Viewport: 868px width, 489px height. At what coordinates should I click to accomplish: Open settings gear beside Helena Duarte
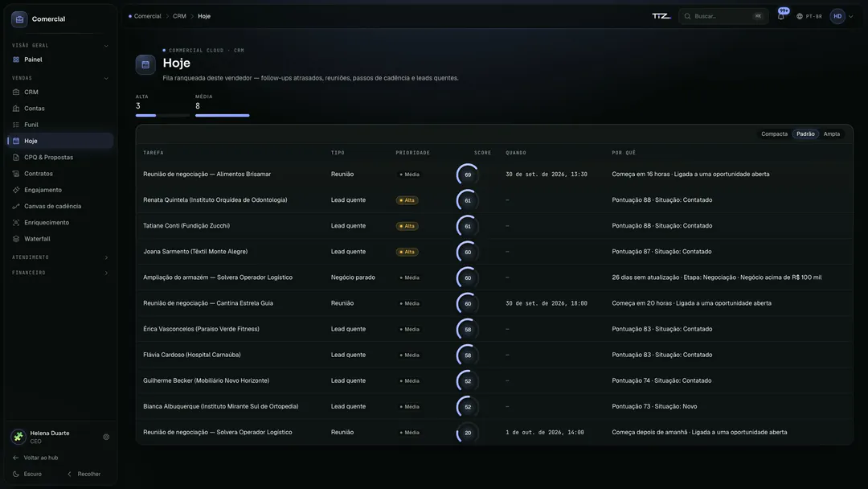pos(106,437)
